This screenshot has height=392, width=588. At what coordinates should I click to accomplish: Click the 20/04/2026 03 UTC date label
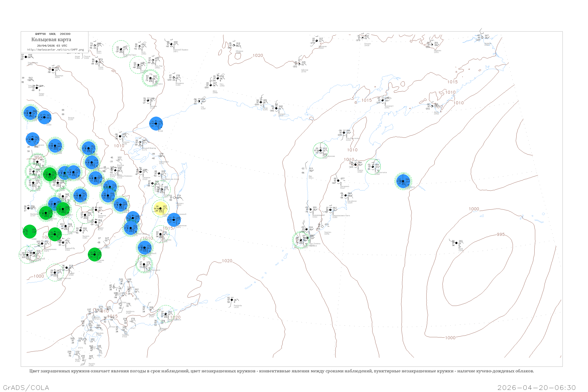(52, 46)
